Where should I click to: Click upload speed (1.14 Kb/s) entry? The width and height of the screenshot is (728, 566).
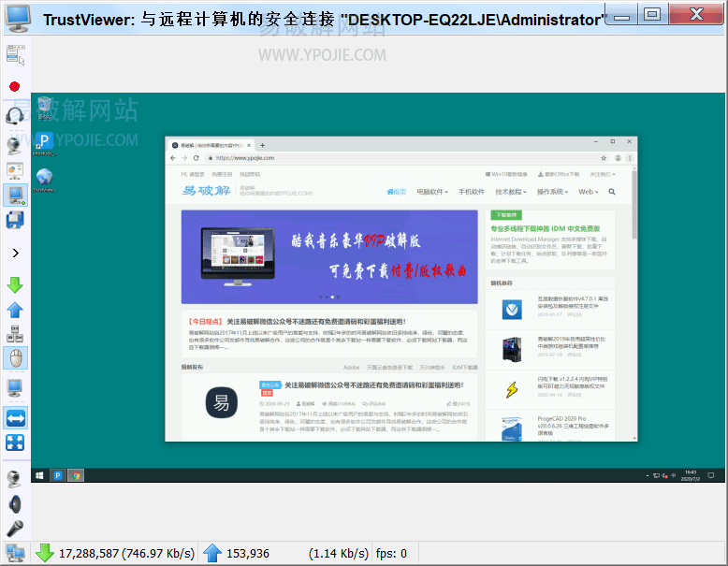coord(338,554)
